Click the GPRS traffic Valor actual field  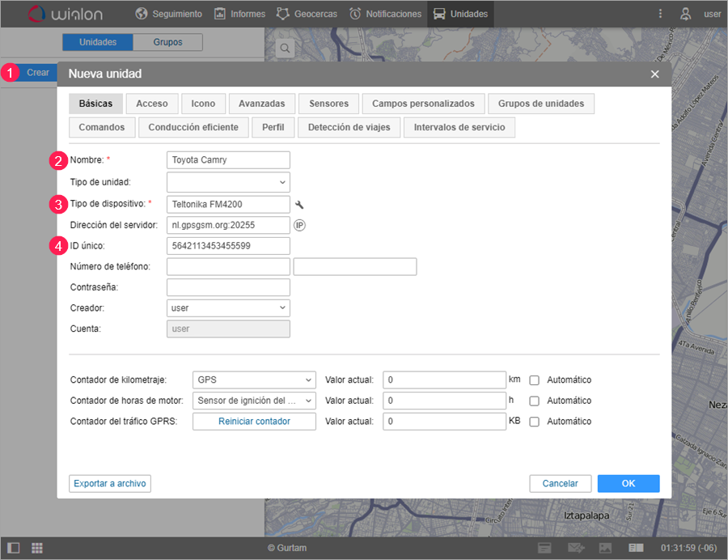point(444,421)
